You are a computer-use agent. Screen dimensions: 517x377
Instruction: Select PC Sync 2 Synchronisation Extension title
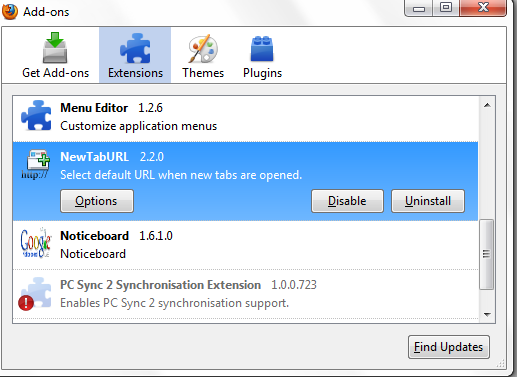click(x=160, y=285)
